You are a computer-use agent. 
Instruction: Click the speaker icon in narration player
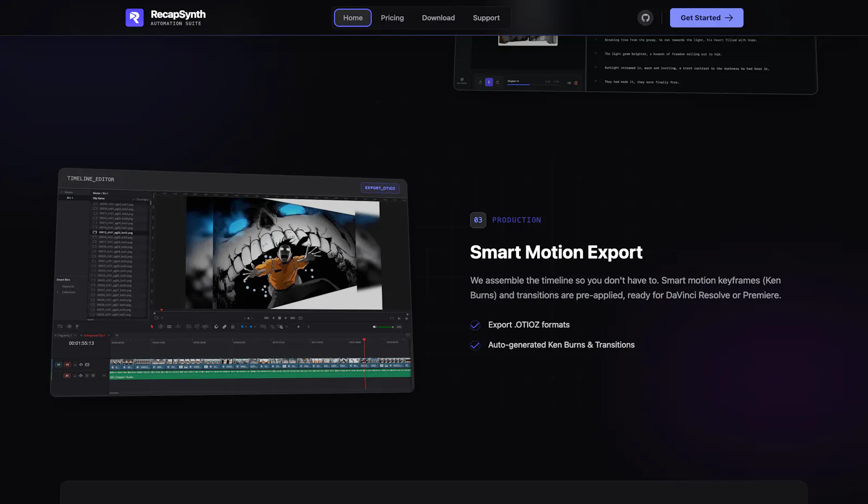tap(569, 83)
